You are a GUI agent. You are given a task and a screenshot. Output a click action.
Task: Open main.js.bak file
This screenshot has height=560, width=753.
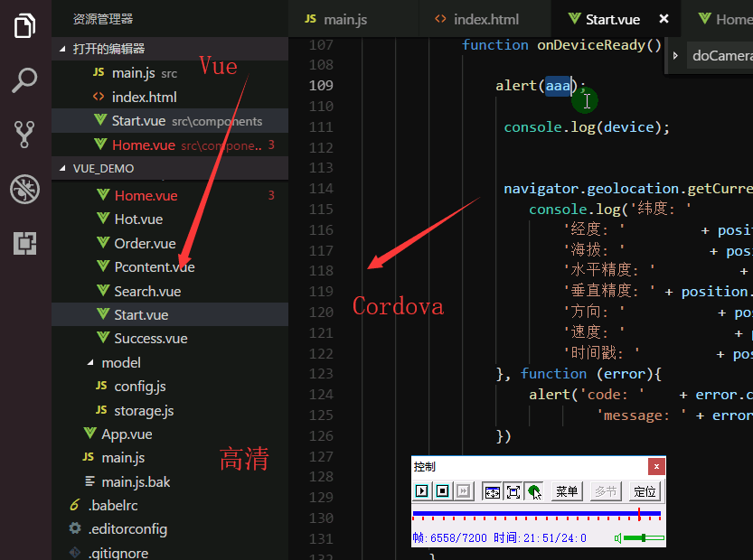tap(170, 481)
